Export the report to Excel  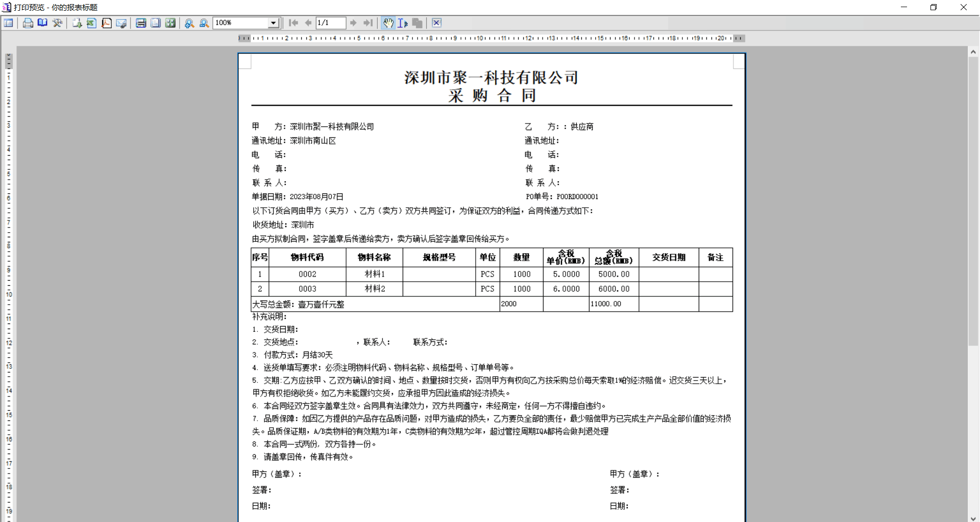(92, 23)
